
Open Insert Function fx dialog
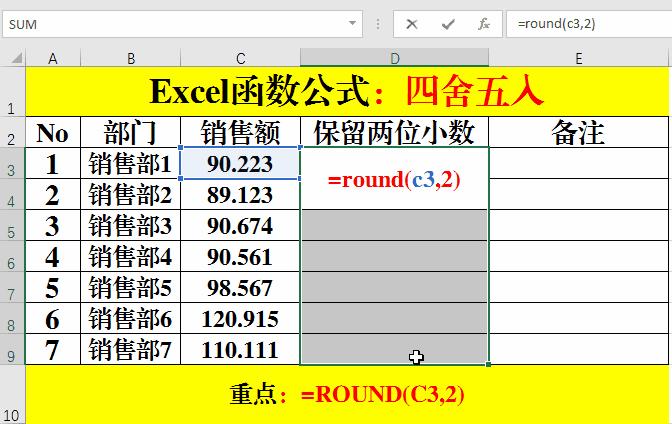click(x=484, y=24)
